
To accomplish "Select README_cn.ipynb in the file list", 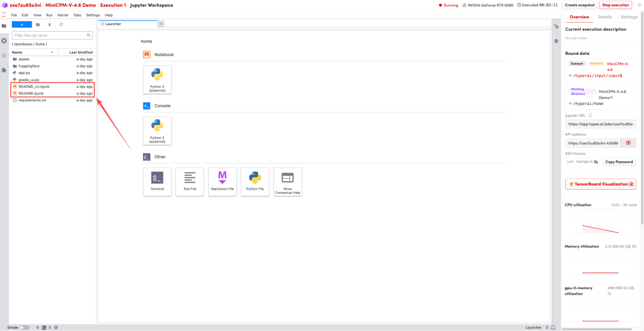I will (x=52, y=86).
